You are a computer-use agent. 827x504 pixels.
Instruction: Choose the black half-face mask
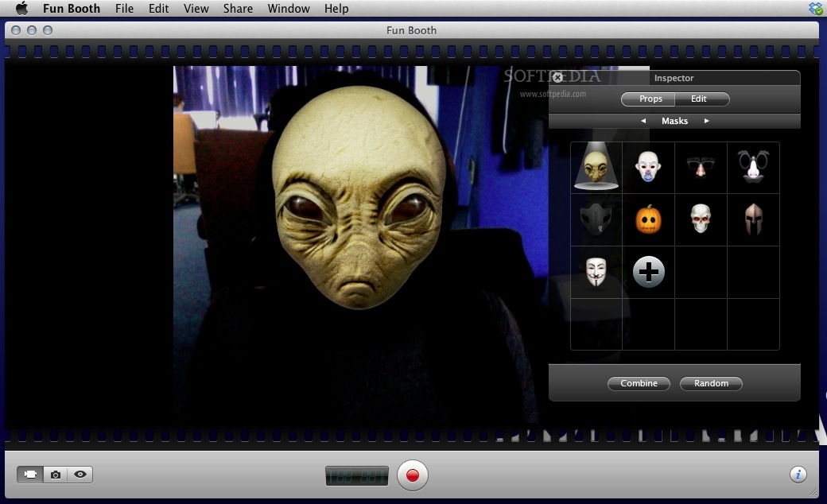[x=596, y=219]
